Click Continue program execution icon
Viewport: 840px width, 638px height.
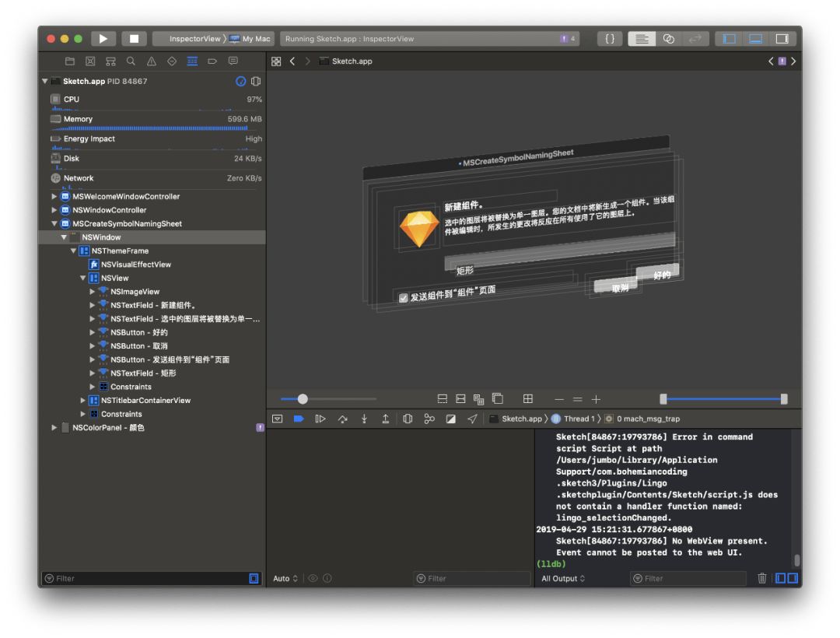coord(320,419)
